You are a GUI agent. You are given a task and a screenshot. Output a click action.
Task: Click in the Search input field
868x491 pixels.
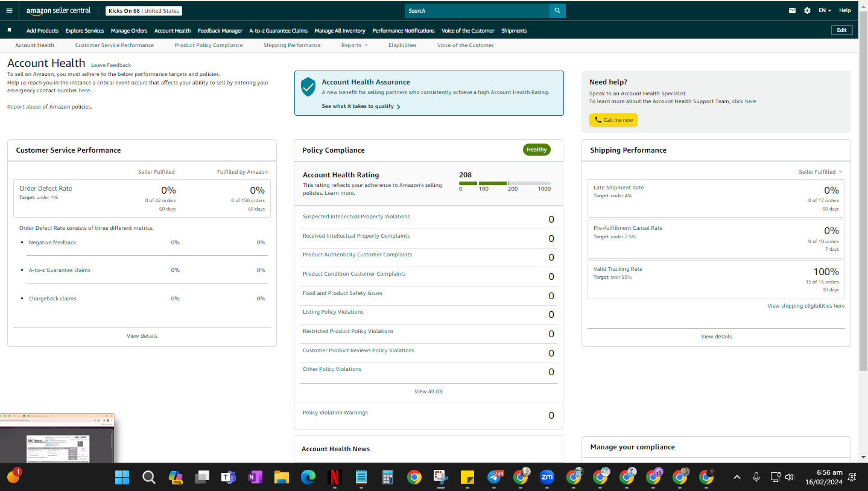[x=477, y=11]
